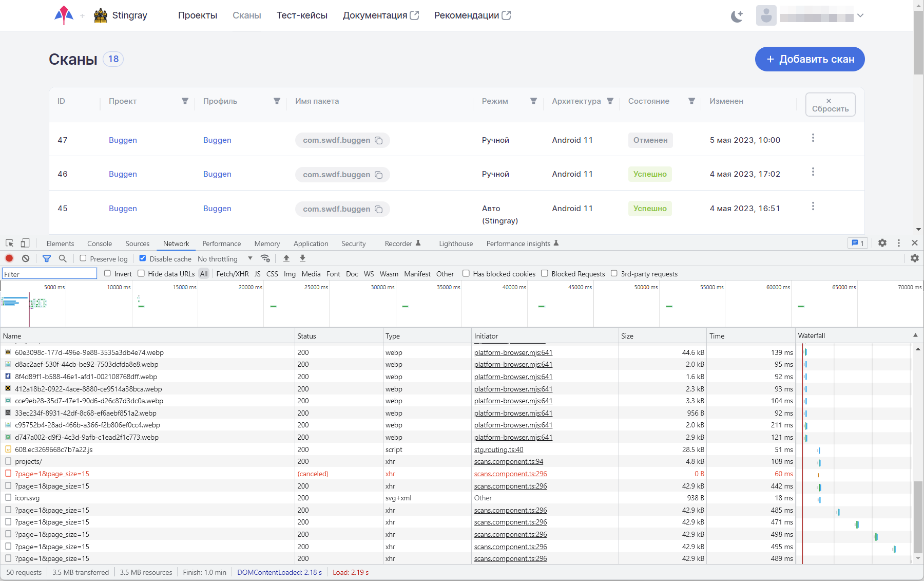Switch to the Console tab
Viewport: 924px width, 581px height.
pyautogui.click(x=100, y=243)
